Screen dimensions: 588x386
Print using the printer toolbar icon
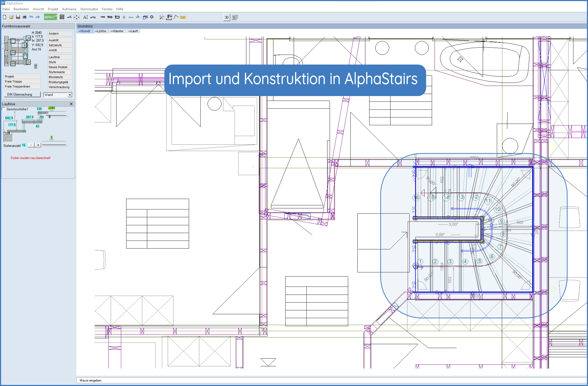tap(25, 17)
